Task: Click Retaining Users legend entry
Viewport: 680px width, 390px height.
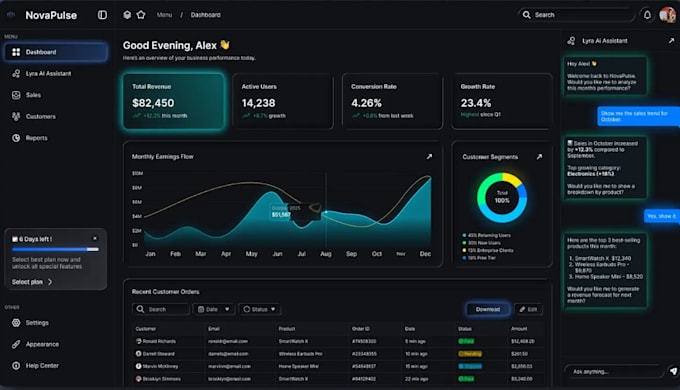Action: 487,235
